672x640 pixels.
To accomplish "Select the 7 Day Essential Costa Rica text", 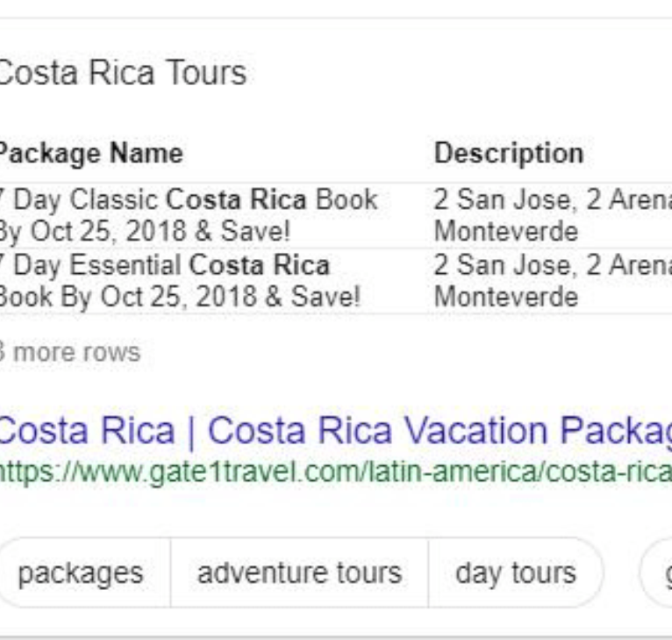I will [165, 265].
